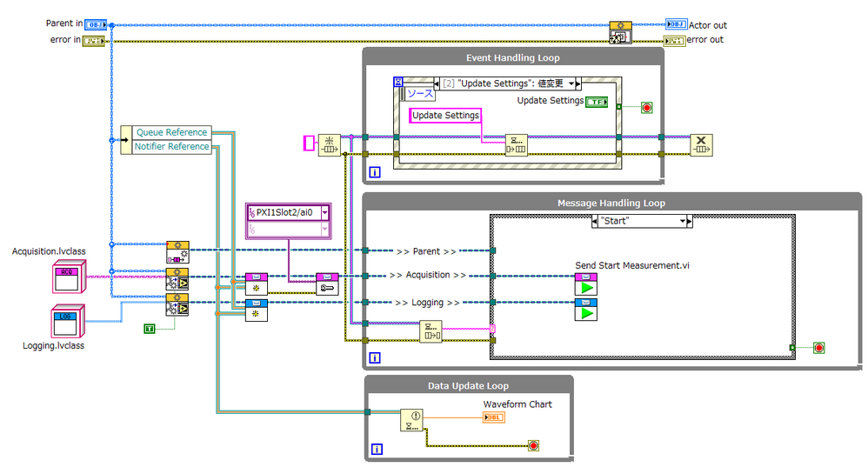
Task: Open the PXI1Slot2/ai0 channel dropdown
Action: pyautogui.click(x=324, y=212)
